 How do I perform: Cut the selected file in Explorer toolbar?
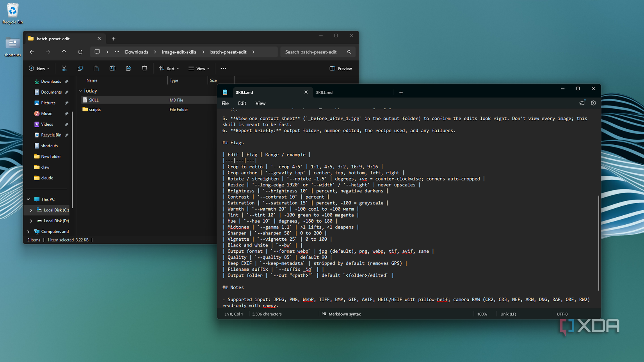click(64, 69)
